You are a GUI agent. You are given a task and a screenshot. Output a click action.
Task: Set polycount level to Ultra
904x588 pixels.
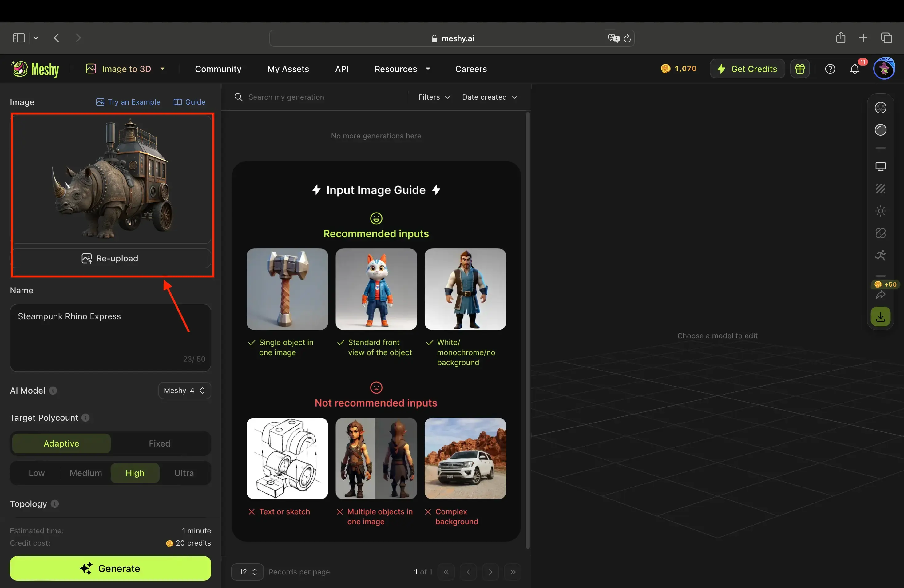click(x=184, y=473)
